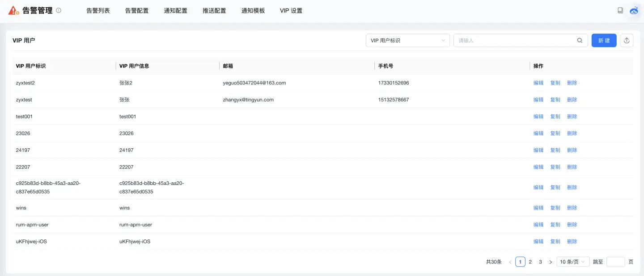Launch the AI assistant icon

pos(634,11)
